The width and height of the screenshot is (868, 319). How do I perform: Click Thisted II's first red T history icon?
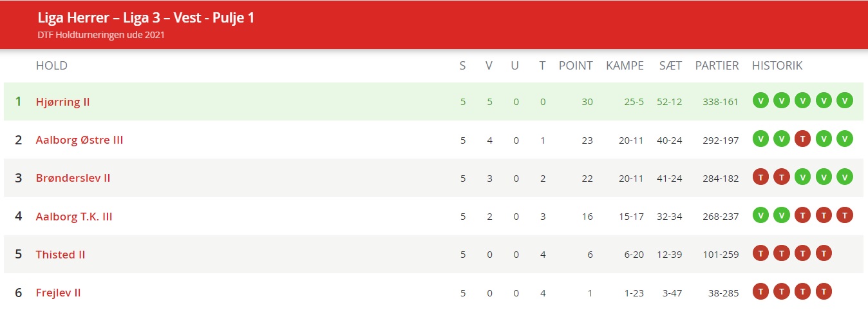pos(760,254)
